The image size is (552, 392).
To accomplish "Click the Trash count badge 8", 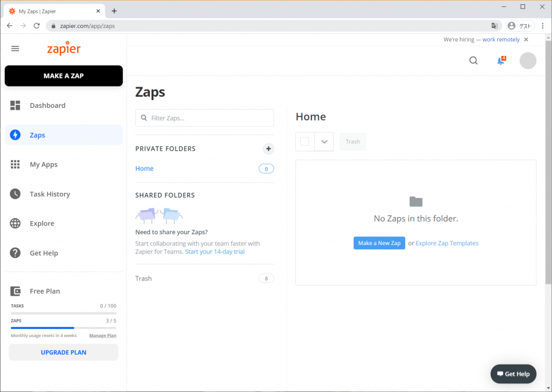I will point(266,278).
